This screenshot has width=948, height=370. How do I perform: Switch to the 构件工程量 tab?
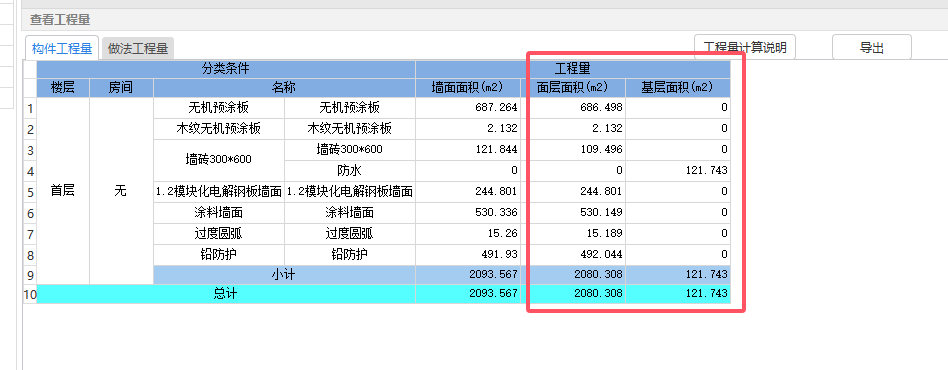[x=62, y=48]
